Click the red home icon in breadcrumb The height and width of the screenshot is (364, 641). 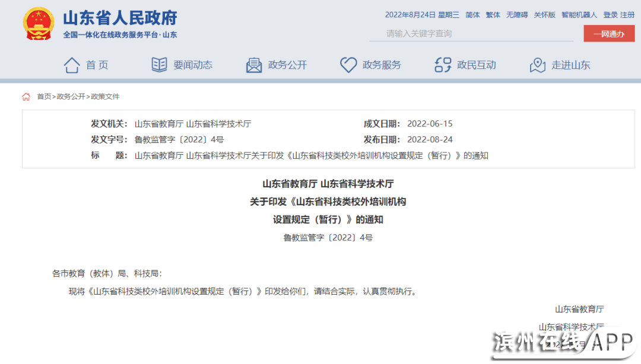pos(26,97)
